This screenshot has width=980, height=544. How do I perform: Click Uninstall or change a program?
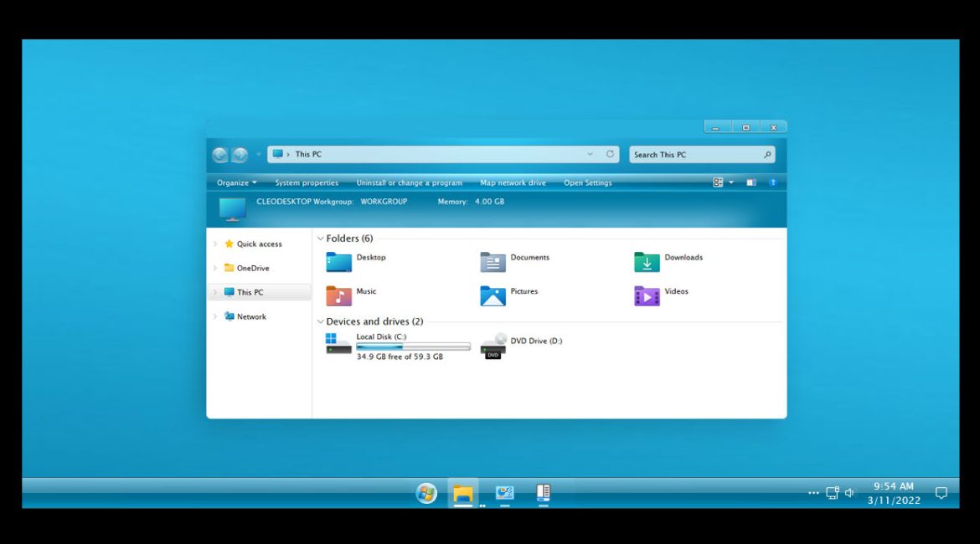409,182
